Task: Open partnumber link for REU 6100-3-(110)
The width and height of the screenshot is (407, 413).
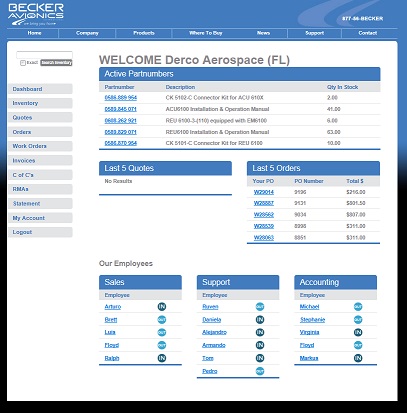Action: point(121,121)
